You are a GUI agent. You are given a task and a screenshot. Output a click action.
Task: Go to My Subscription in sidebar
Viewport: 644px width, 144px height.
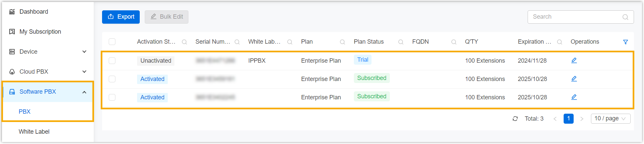tap(40, 32)
